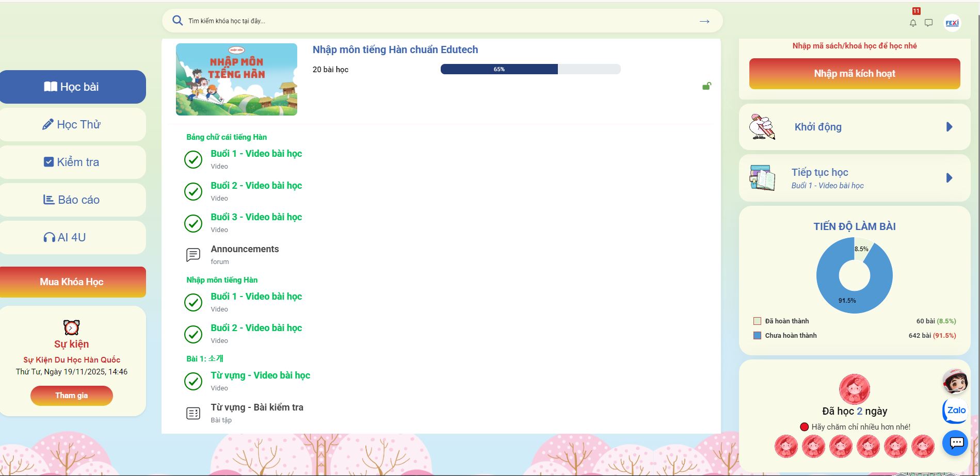Click the search magnifier icon
The image size is (980, 476).
click(178, 21)
